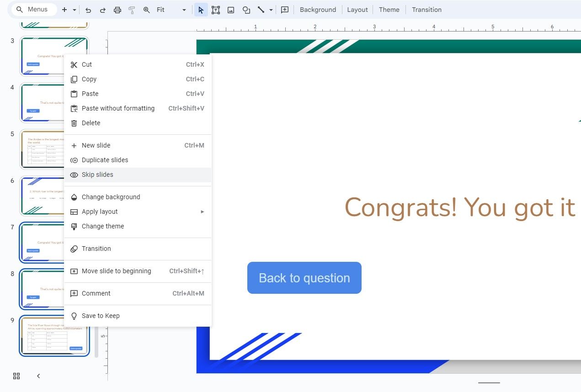Select slide 5 thumbnail
The image size is (581, 392).
[x=42, y=149]
